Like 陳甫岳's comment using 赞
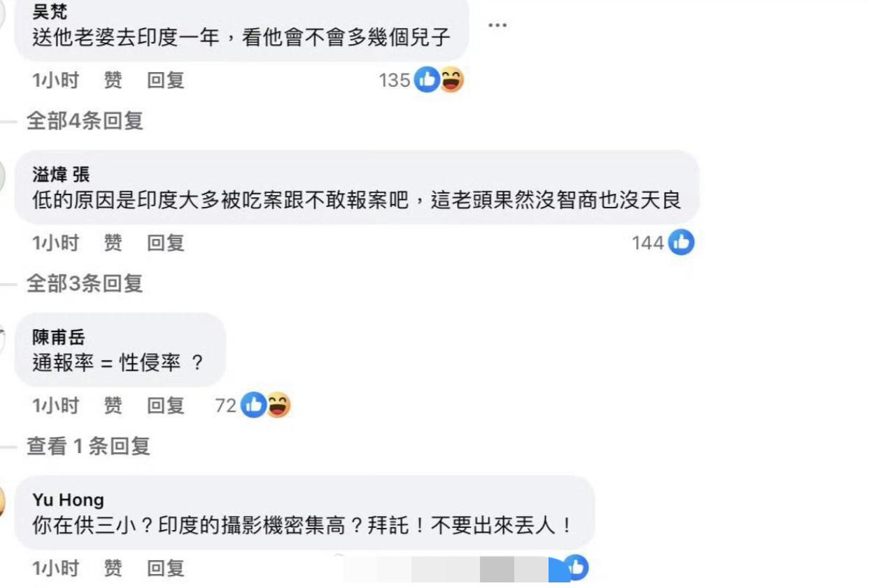The image size is (869, 588). pos(113,405)
